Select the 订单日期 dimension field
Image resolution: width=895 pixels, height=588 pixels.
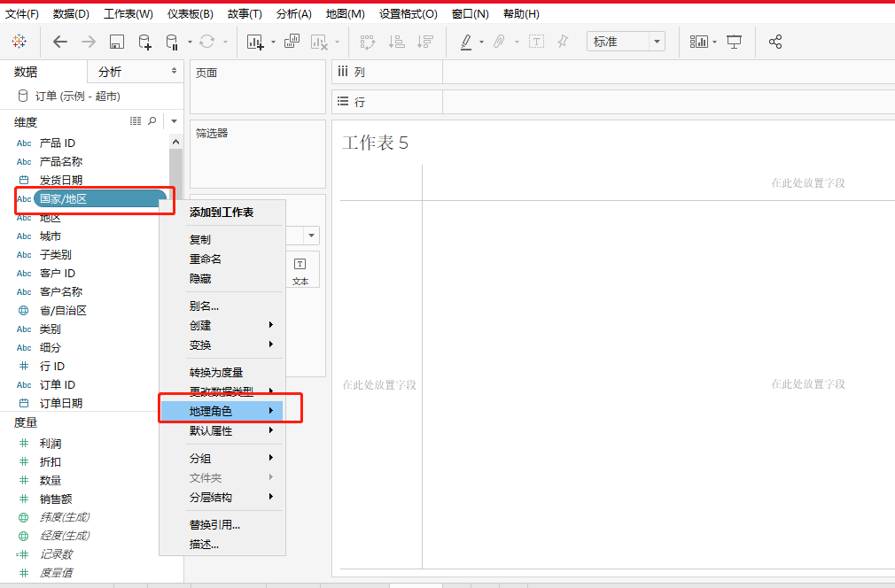60,403
